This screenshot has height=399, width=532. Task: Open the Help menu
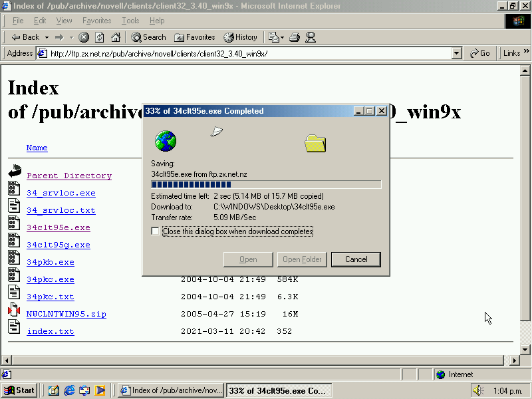point(157,21)
